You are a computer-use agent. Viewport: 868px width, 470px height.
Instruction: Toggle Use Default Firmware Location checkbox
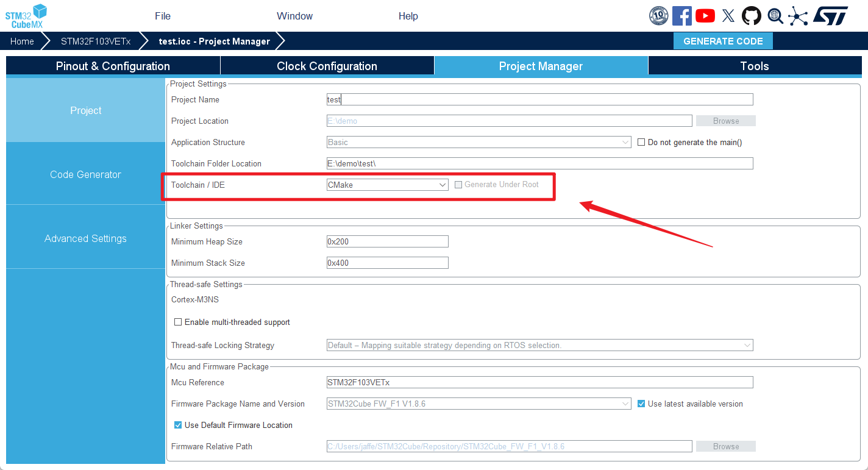[178, 425]
